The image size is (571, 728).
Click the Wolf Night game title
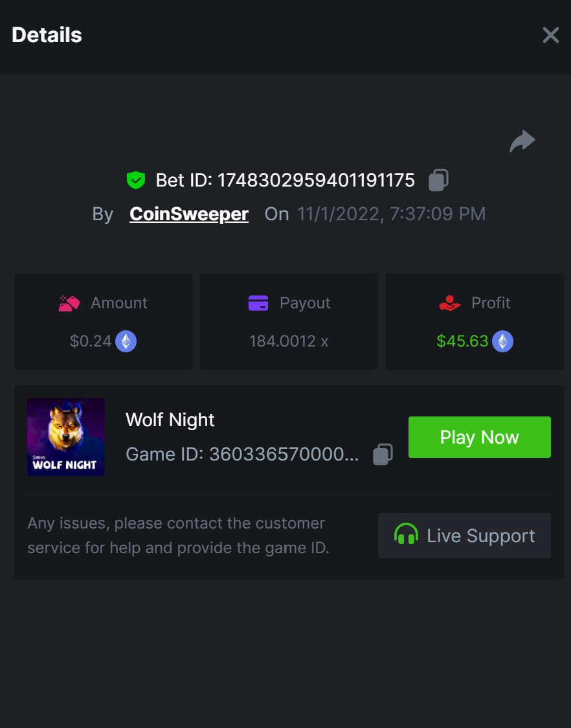point(170,420)
